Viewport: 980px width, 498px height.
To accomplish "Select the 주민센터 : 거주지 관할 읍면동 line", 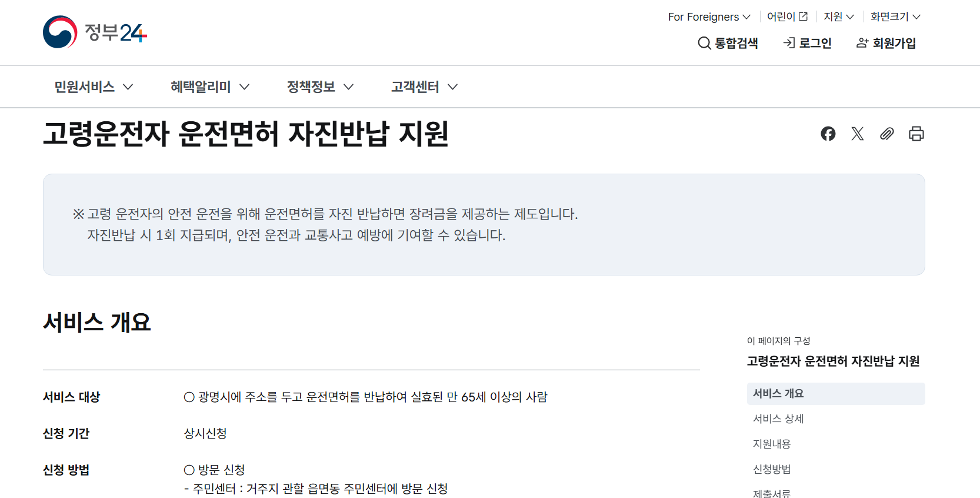I will pos(316,489).
